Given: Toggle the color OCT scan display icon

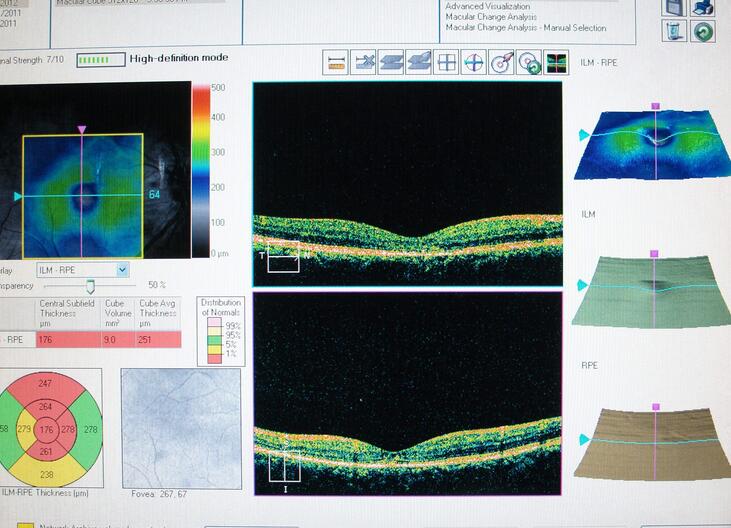Looking at the screenshot, I should pos(556,62).
